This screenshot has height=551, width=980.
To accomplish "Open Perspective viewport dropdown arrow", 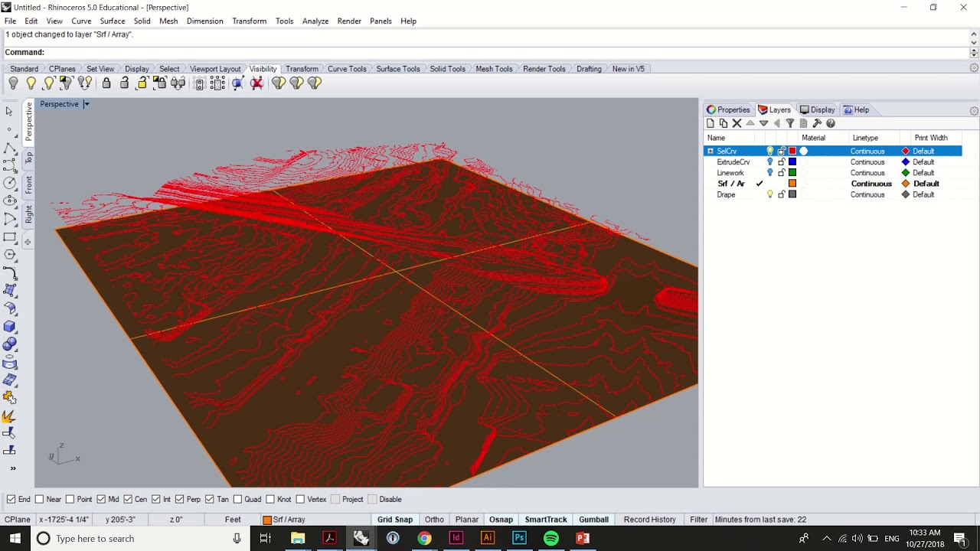I will [87, 104].
